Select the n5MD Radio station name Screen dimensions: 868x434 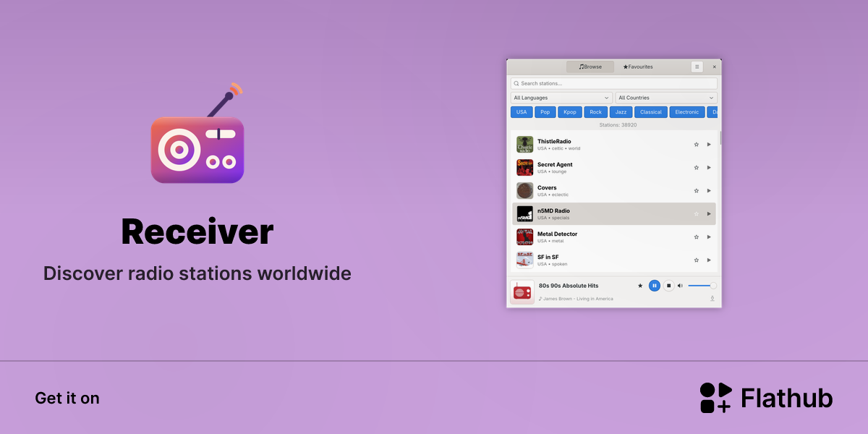[553, 210]
